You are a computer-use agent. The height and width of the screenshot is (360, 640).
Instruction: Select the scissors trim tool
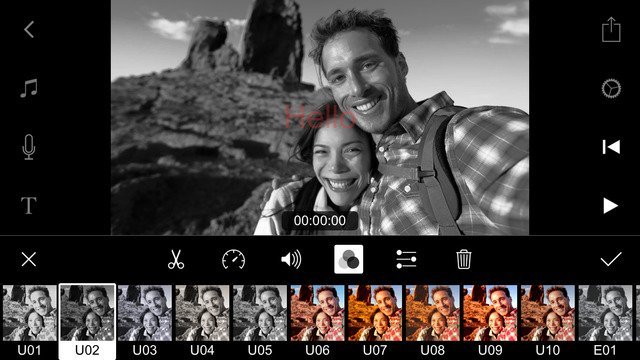(x=176, y=259)
